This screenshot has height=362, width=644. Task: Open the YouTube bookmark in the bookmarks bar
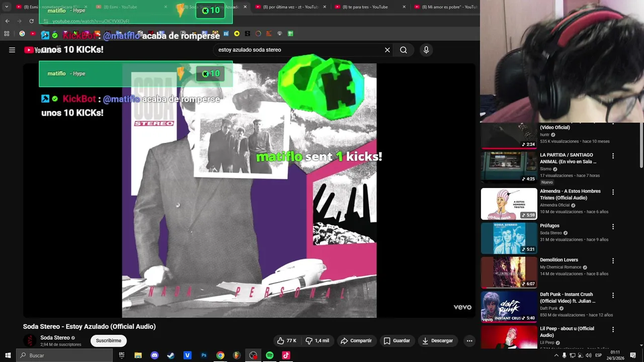click(x=33, y=34)
